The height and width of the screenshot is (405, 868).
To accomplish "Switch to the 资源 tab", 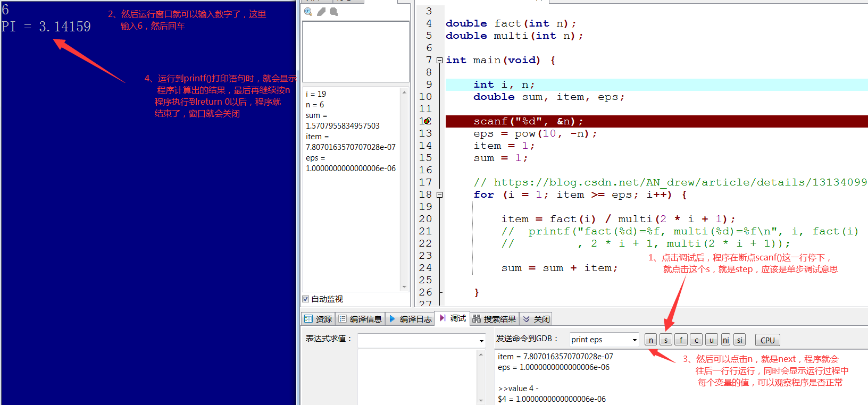I will (x=318, y=319).
